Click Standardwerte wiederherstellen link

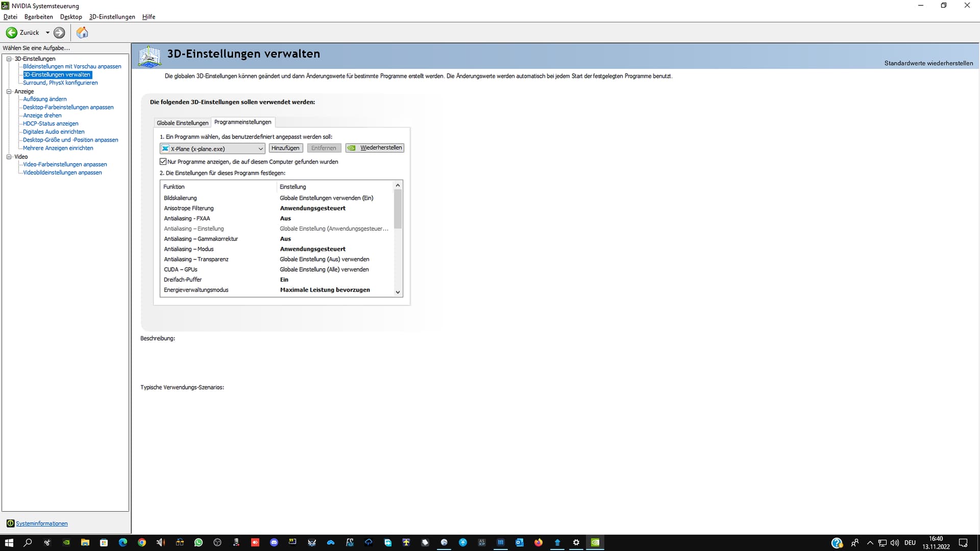pos(928,63)
